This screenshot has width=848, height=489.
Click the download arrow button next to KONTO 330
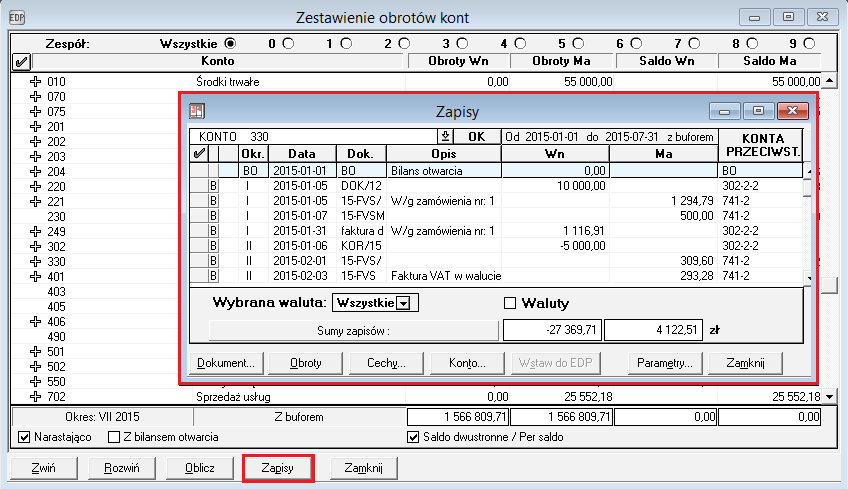click(x=445, y=136)
